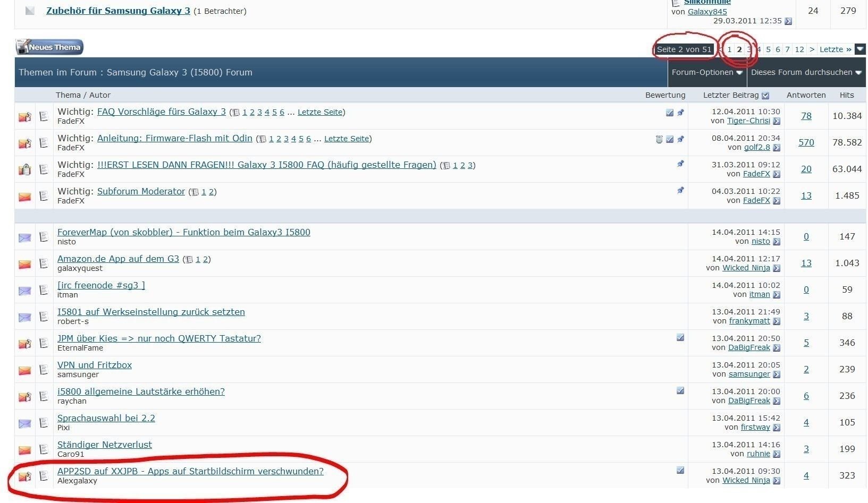This screenshot has width=868, height=503.
Task: Click the pin icon on Subforum Moderator thread
Action: click(680, 190)
